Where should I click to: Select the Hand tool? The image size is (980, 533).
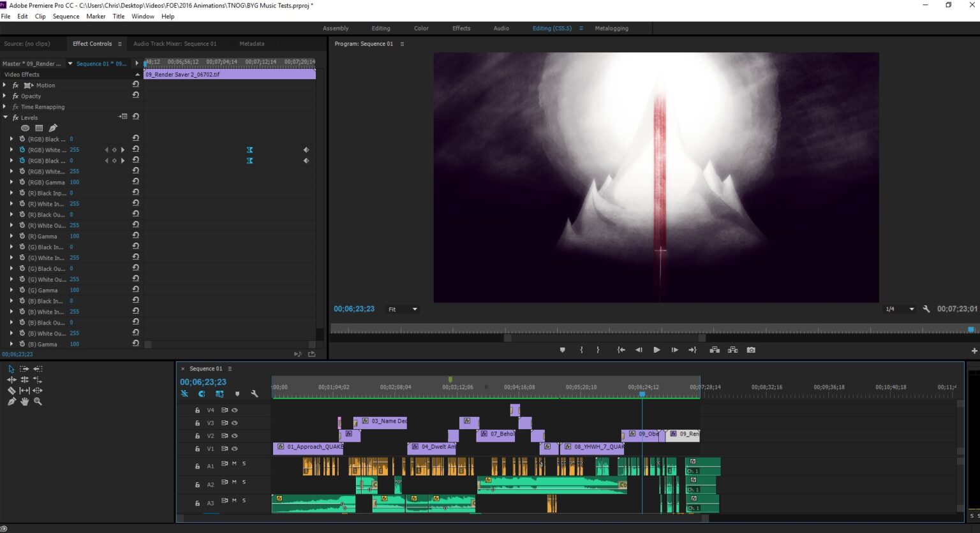24,401
